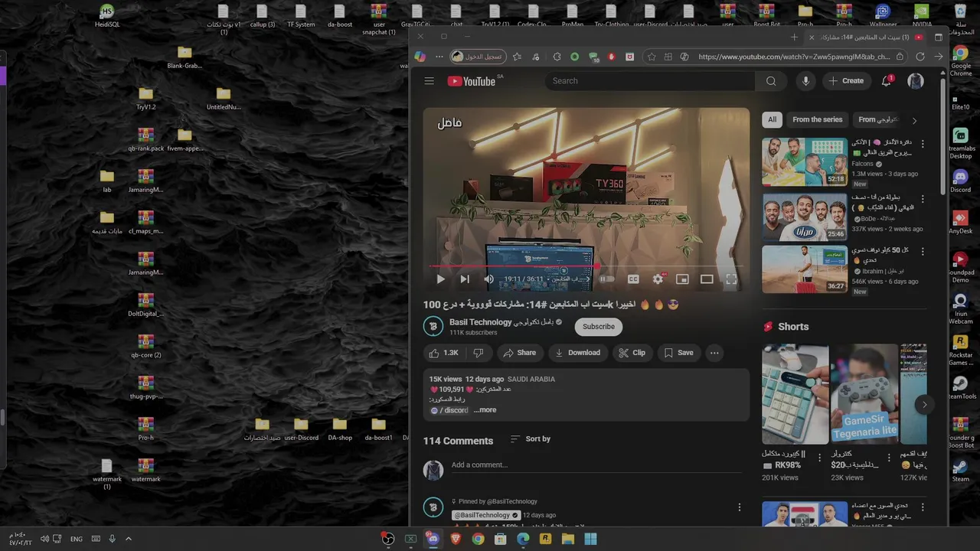Open Basil Technology channel avatar
Screen dimensions: 980x551
[433, 327]
